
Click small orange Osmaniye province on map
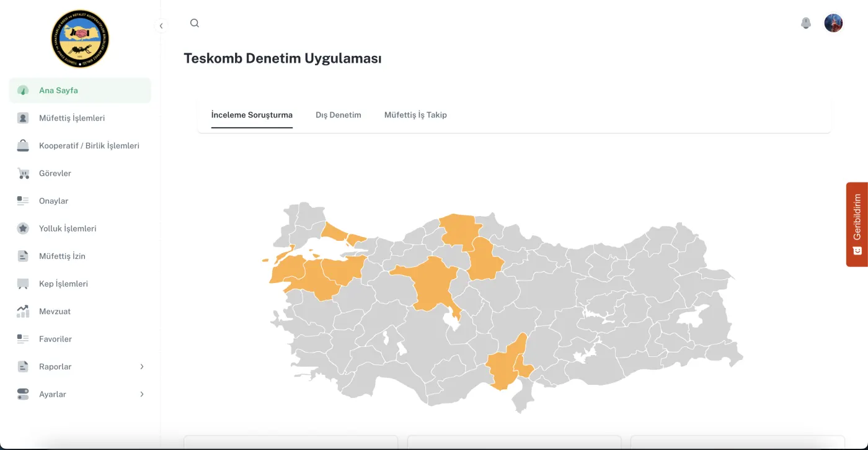click(x=524, y=370)
